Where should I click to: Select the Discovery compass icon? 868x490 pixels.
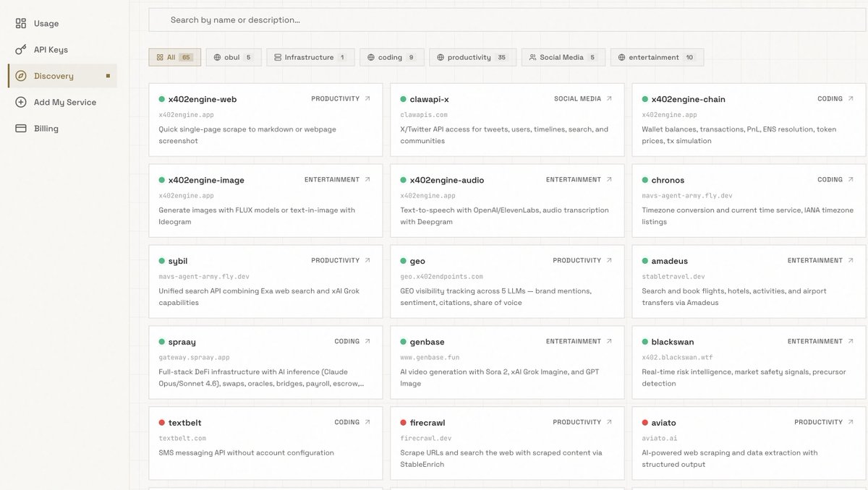coord(21,76)
